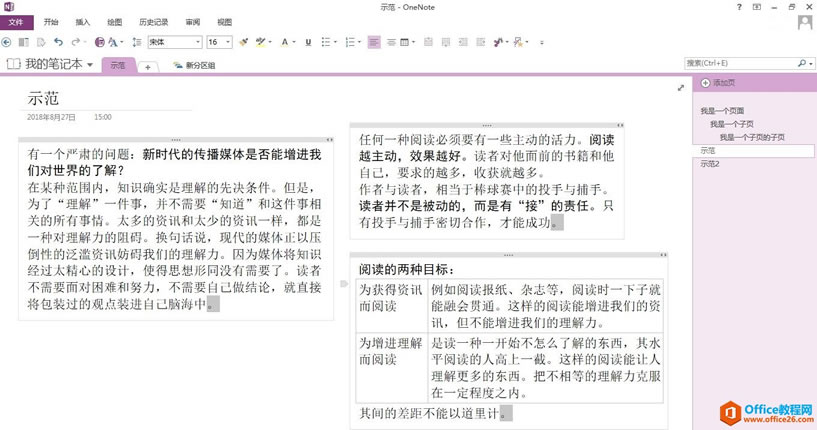The height and width of the screenshot is (430, 817).
Task: Click the horizontal line spacing icon
Action: [391, 42]
